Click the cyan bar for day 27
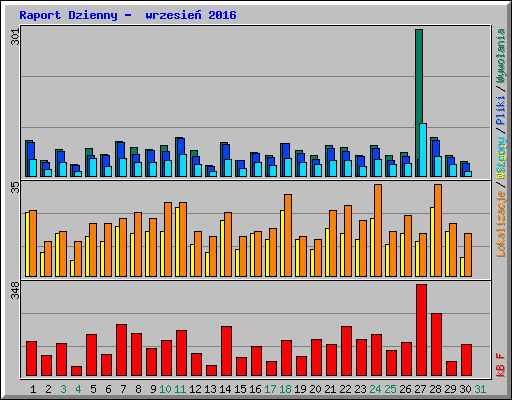Image resolution: width=512 pixels, height=400 pixels. [x=423, y=150]
